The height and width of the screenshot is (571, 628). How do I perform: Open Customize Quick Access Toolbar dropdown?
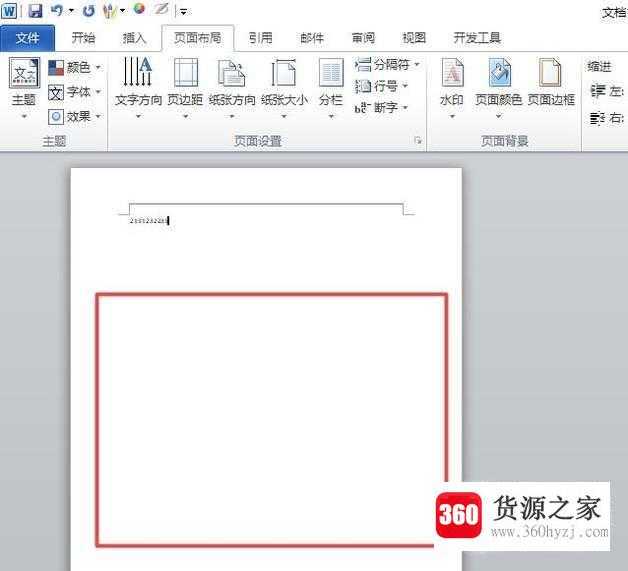183,12
